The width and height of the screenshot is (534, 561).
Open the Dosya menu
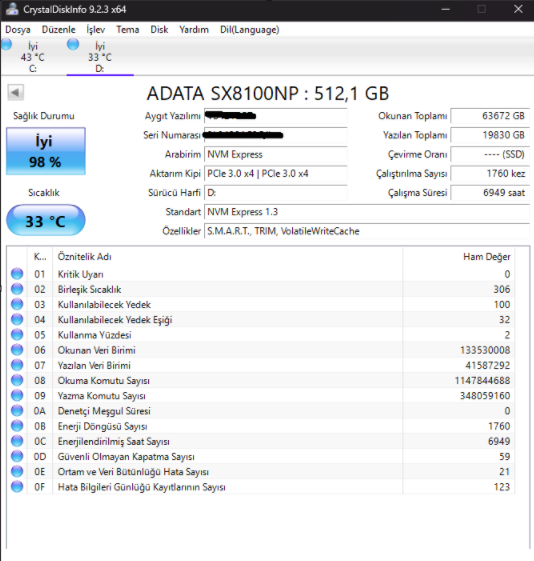(x=18, y=30)
